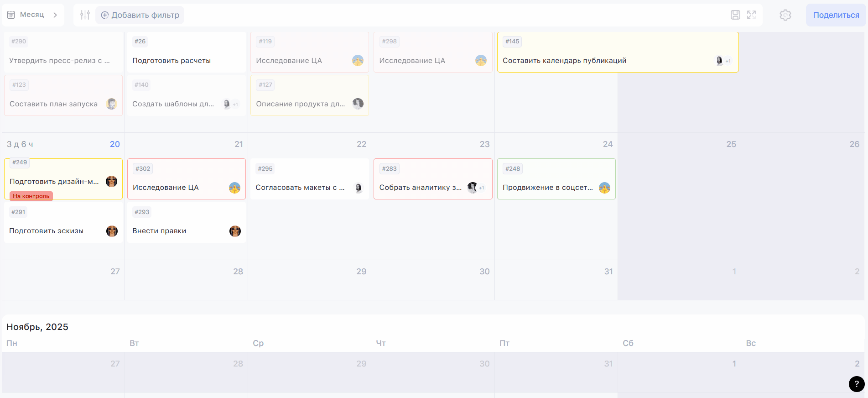The width and height of the screenshot is (868, 398).
Task: Open the settings gear icon
Action: coord(785,15)
